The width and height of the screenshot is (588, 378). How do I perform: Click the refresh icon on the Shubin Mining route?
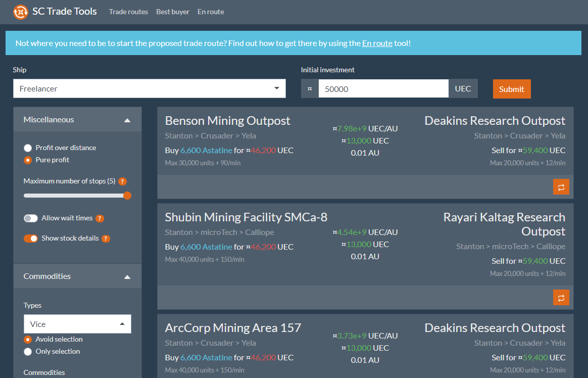[561, 298]
